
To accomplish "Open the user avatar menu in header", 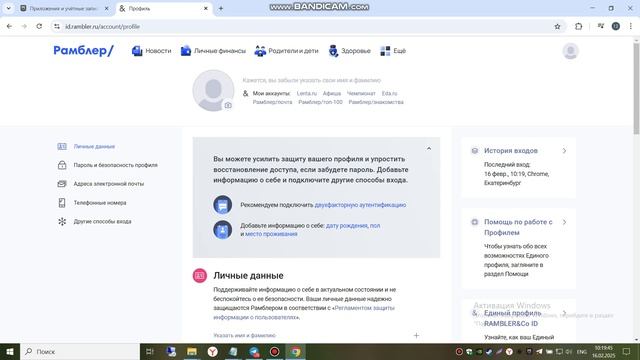I will point(570,51).
